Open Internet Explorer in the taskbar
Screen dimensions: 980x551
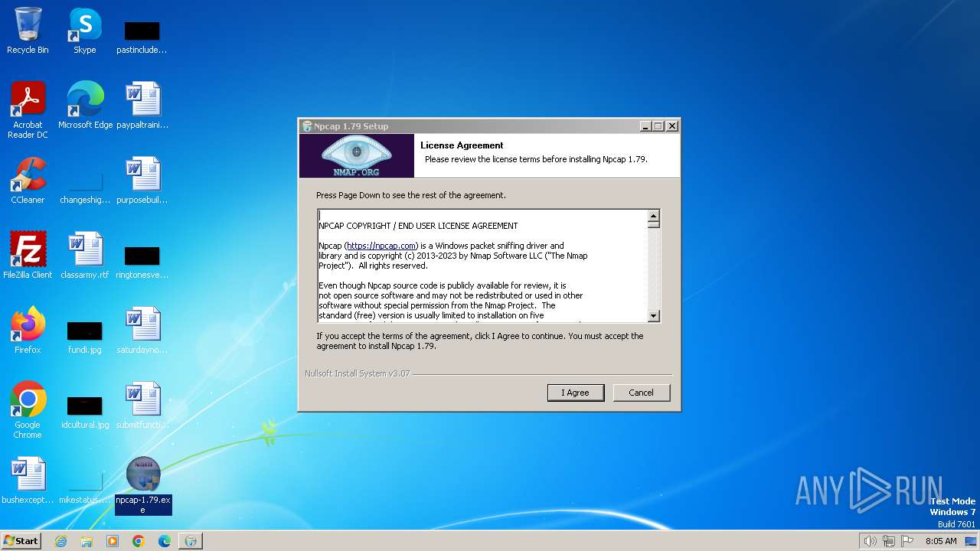click(61, 541)
